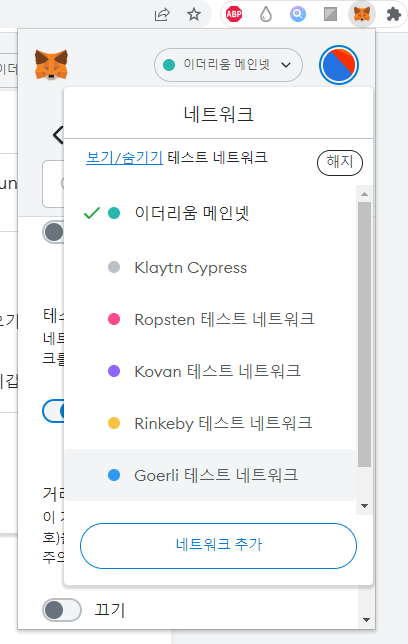This screenshot has width=408, height=644.
Task: Toggle the 끄기 switch at bottom
Action: coord(62,610)
